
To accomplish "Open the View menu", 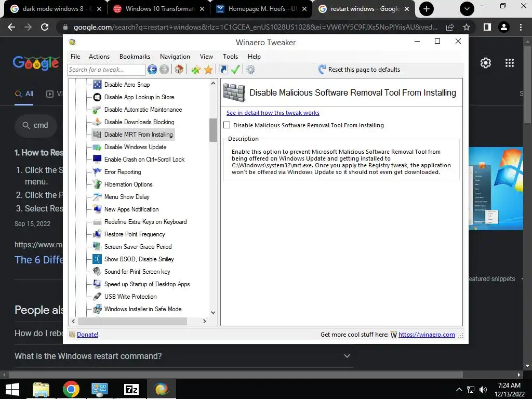I will click(x=206, y=57).
